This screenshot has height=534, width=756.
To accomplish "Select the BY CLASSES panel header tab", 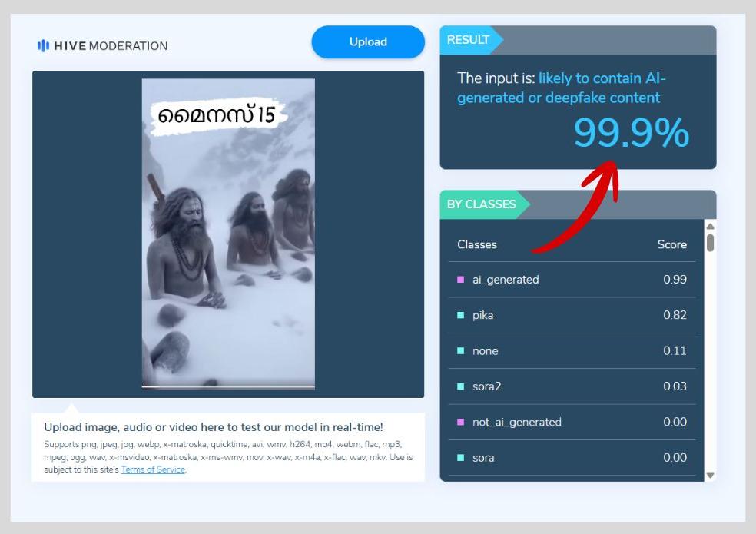I will coord(482,204).
